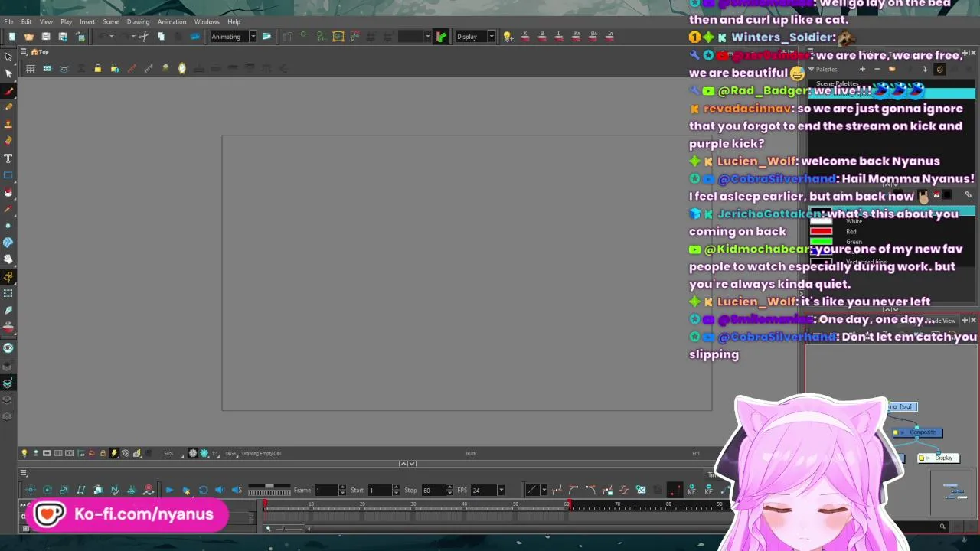Open the onion skin eye icon
The width and height of the screenshot is (980, 551).
pyautogui.click(x=8, y=347)
